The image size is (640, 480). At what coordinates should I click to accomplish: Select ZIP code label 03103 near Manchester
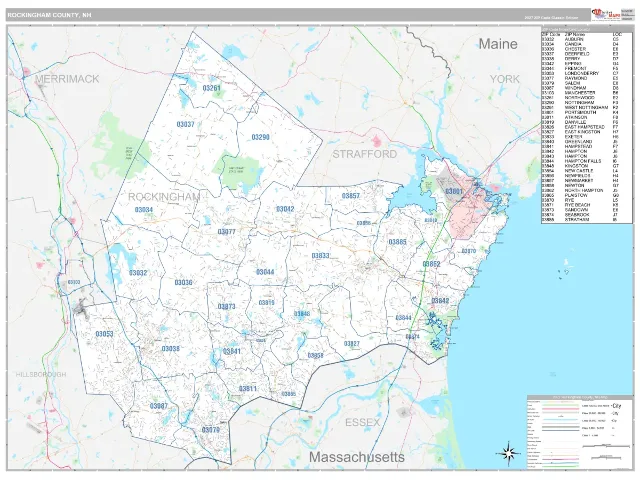click(x=74, y=282)
